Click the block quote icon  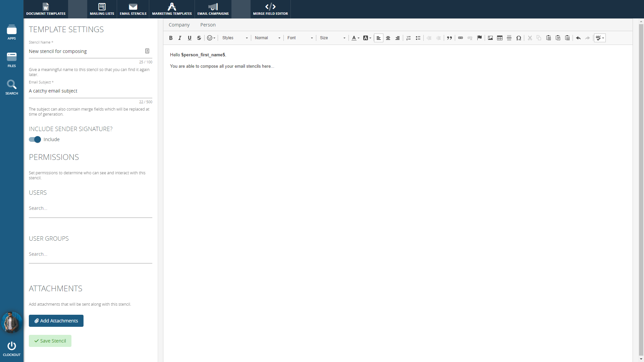(449, 38)
